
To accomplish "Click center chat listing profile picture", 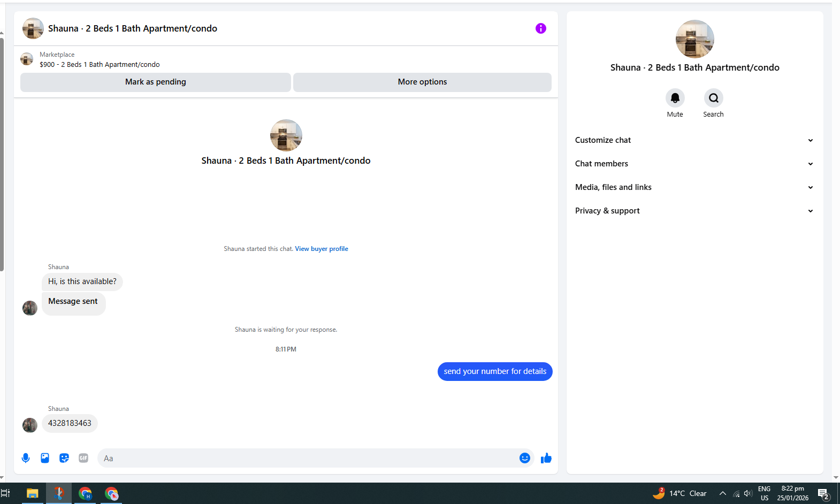I will [x=286, y=135].
